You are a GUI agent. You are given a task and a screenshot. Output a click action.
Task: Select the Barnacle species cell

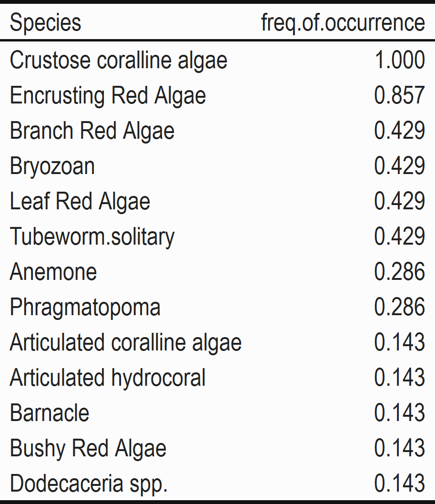50,413
